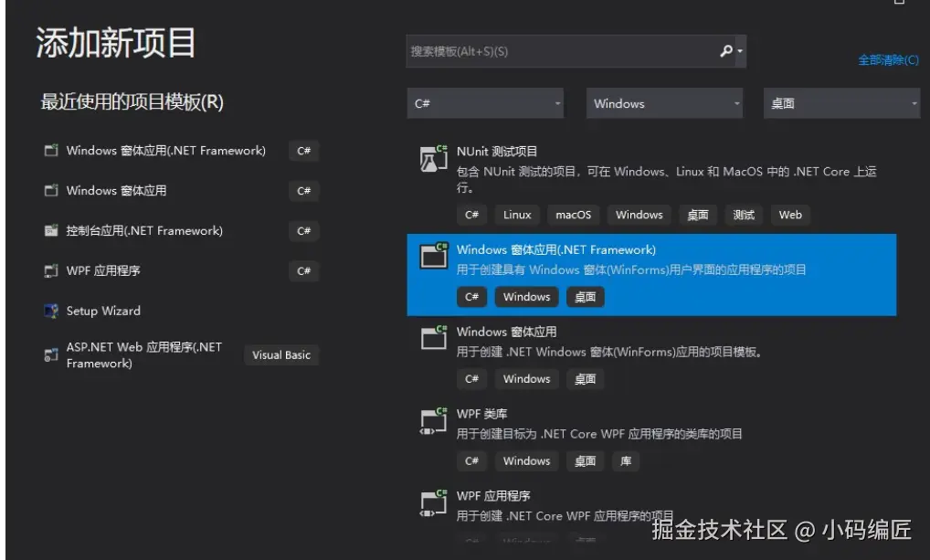Click the WPF 应用程序 template icon in the list
Viewport: 930px width, 560px height.
tap(434, 503)
